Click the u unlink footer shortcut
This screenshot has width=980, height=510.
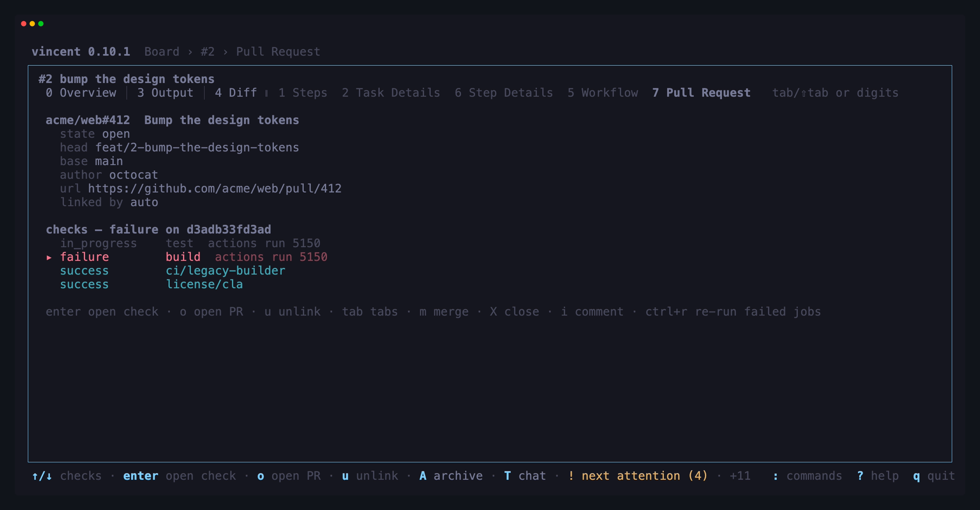click(x=370, y=476)
